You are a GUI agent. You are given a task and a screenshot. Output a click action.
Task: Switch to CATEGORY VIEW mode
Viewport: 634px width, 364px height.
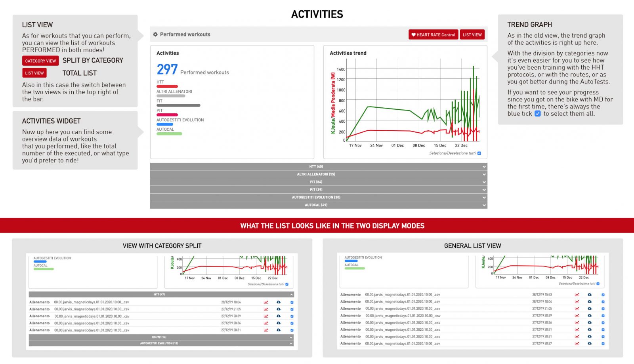(40, 61)
